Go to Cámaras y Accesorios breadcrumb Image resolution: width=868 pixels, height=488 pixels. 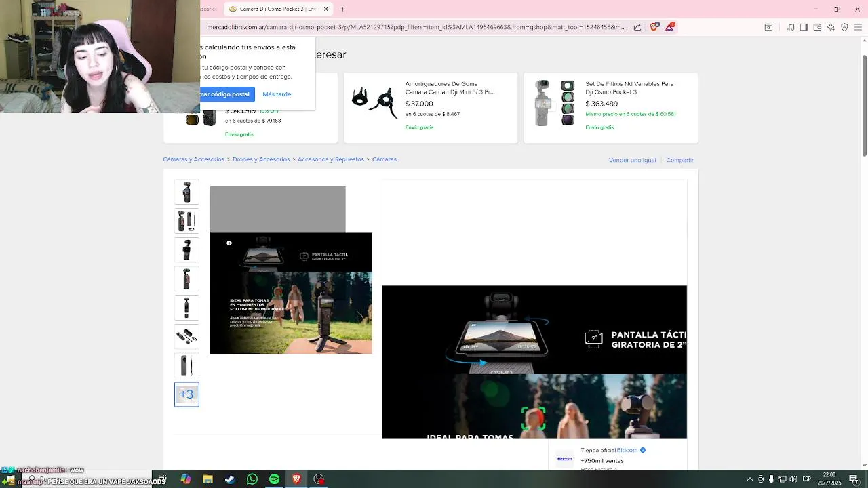tap(193, 159)
